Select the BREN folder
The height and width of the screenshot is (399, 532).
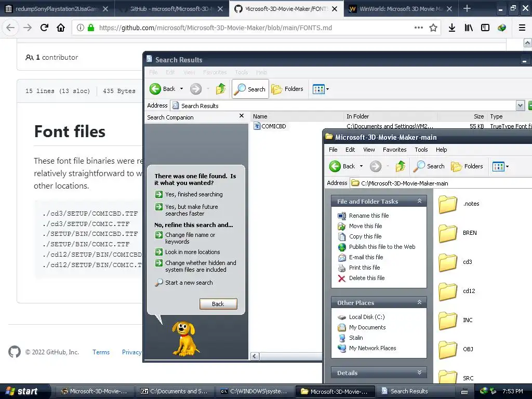click(x=458, y=233)
